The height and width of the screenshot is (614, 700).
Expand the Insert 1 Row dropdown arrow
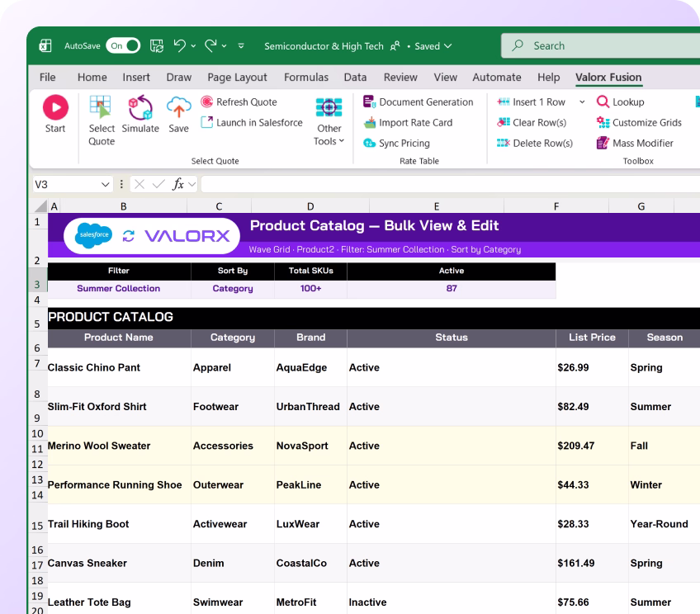click(x=582, y=102)
